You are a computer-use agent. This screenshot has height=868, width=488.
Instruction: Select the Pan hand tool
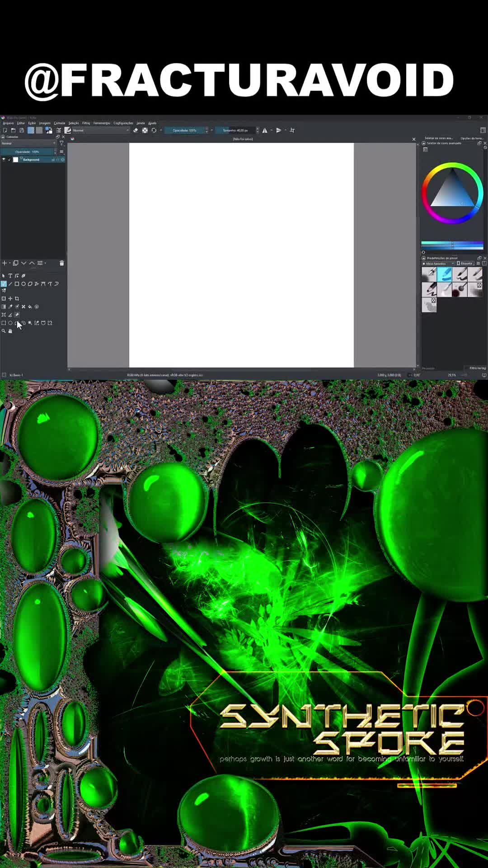pyautogui.click(x=10, y=331)
